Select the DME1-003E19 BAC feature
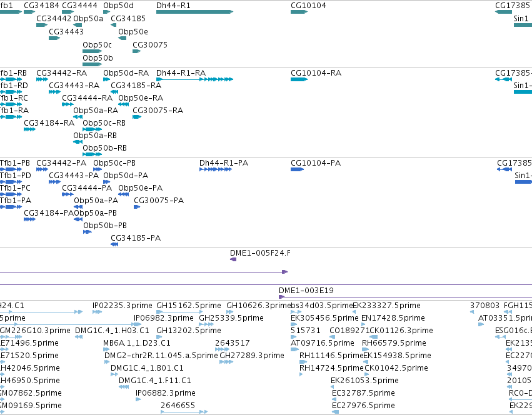The image size is (532, 415). [x=405, y=297]
